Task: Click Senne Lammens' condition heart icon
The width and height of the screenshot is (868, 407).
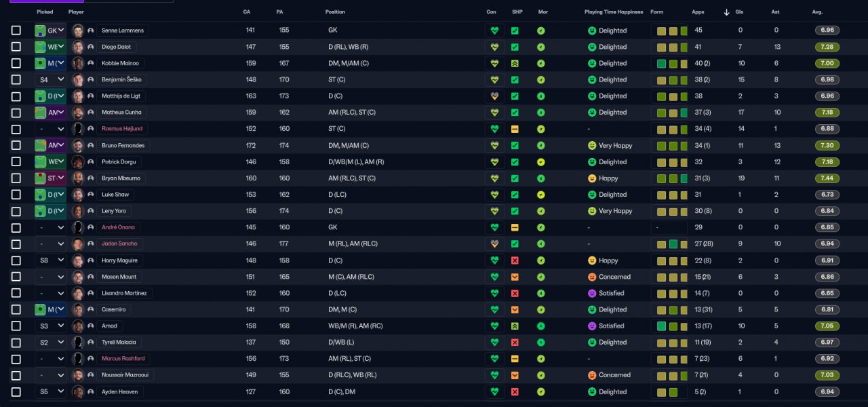Action: [x=494, y=31]
